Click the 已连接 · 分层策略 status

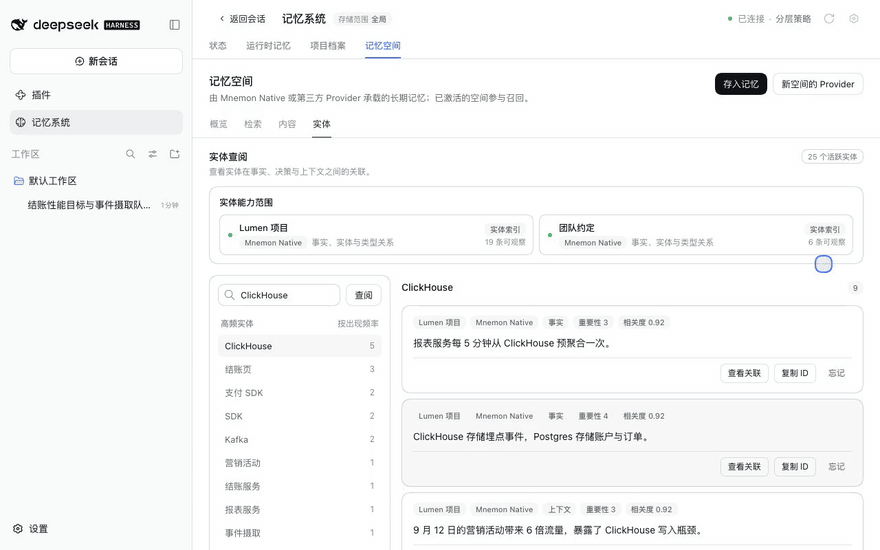pyautogui.click(x=769, y=19)
